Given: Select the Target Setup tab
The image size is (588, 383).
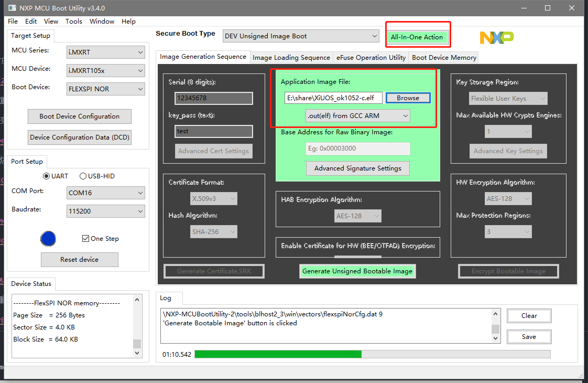Looking at the screenshot, I should (30, 36).
